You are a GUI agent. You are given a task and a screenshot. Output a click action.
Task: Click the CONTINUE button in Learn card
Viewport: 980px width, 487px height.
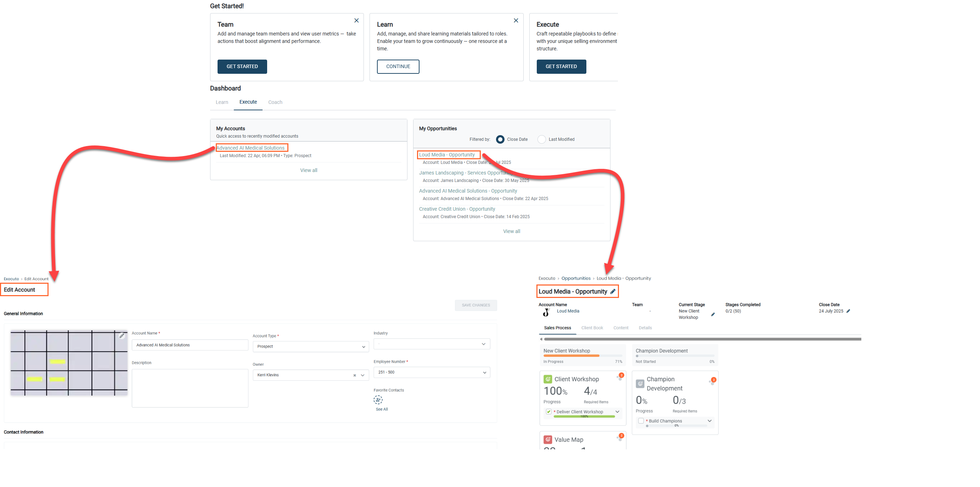tap(398, 66)
